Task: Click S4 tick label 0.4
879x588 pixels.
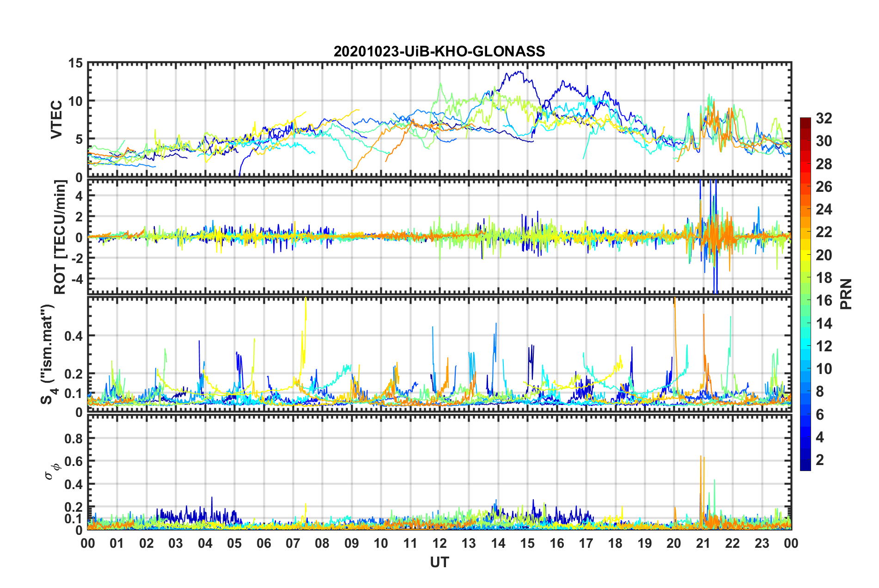Action: coord(73,336)
